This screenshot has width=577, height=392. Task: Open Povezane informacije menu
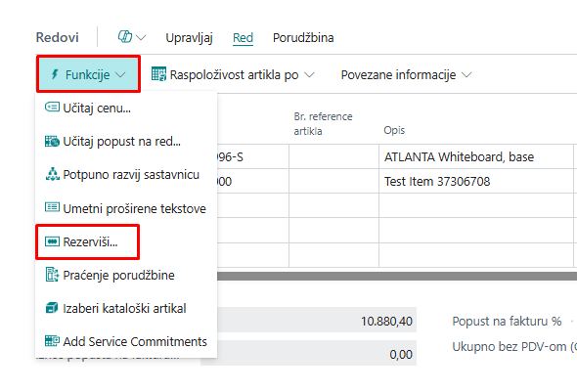point(406,74)
